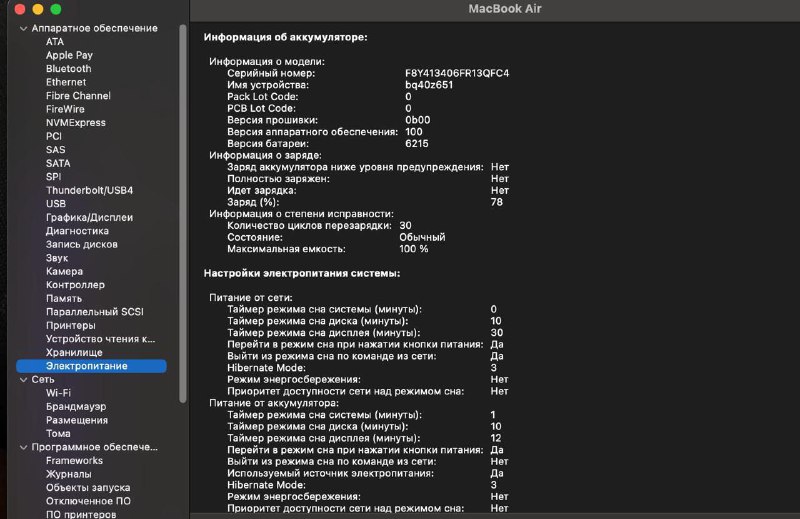Collapse the Аппаратное обеспечение section
800x519 pixels.
click(23, 29)
